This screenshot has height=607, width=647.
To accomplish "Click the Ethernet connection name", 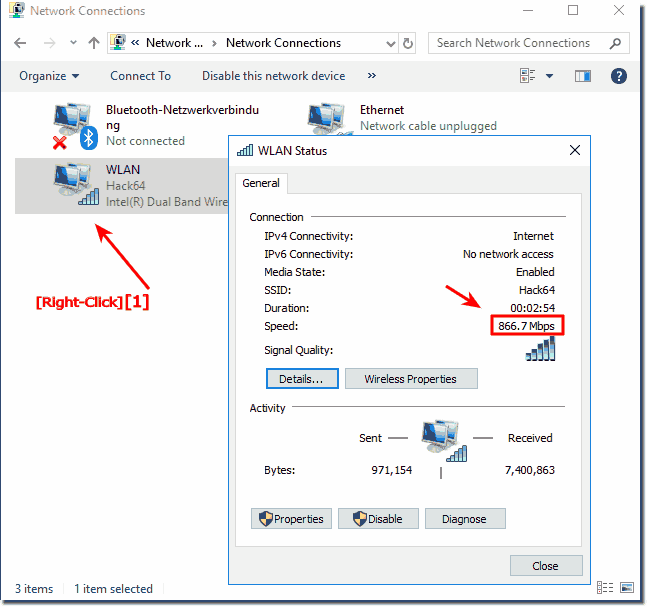I will (382, 110).
